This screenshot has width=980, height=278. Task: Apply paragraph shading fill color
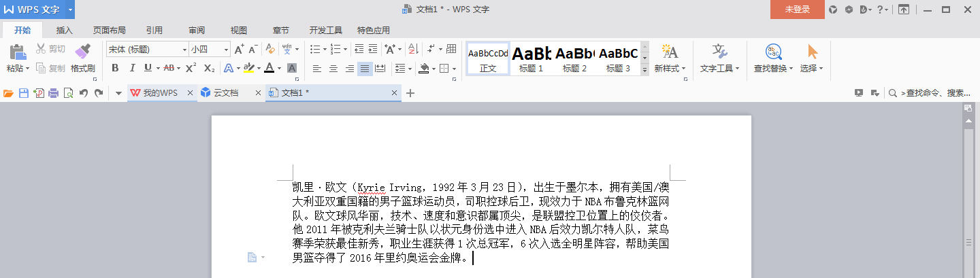tap(424, 68)
